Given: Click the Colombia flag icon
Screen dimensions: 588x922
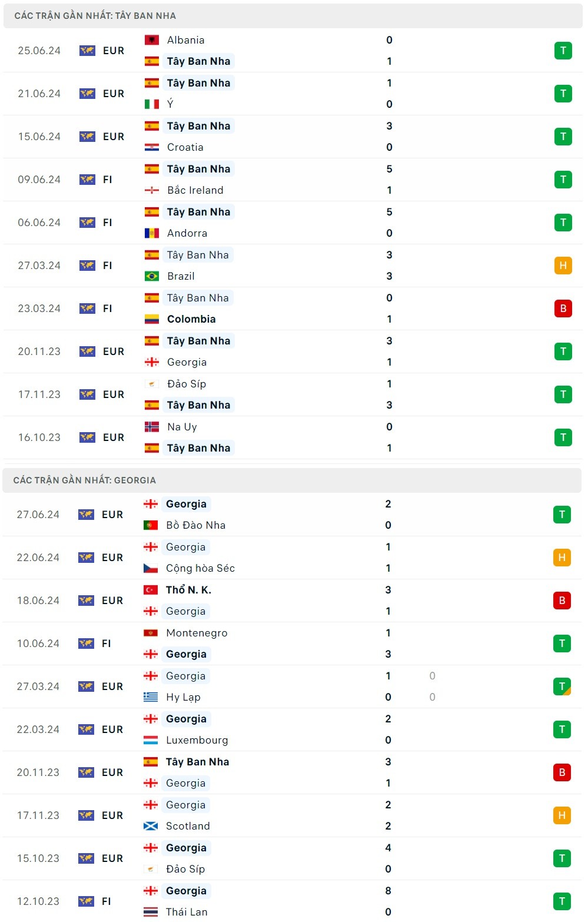Looking at the screenshot, I should pos(152,319).
